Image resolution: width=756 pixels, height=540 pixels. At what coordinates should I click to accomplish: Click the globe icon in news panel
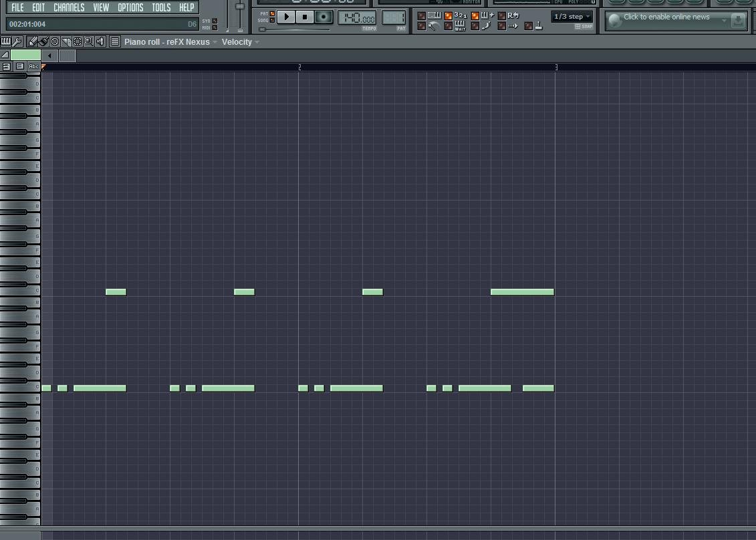tap(614, 21)
